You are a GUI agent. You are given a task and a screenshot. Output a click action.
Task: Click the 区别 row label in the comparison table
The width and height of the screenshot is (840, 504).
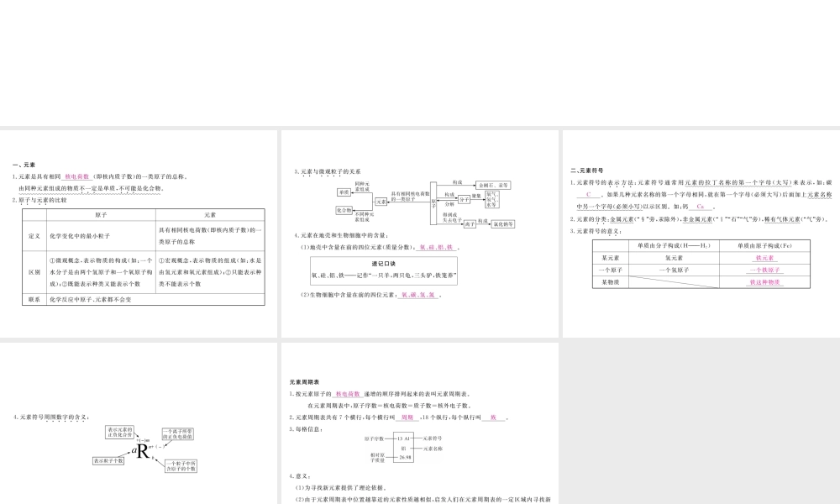click(x=34, y=272)
